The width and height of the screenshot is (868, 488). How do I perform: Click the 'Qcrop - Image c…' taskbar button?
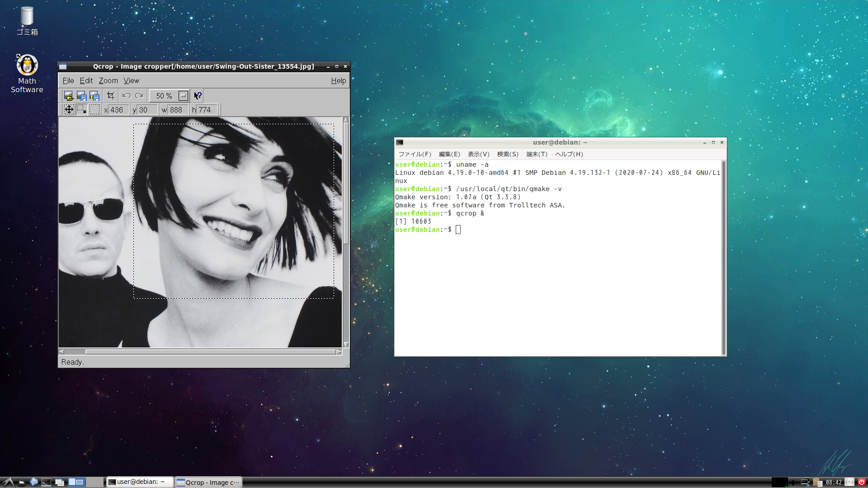coord(208,482)
